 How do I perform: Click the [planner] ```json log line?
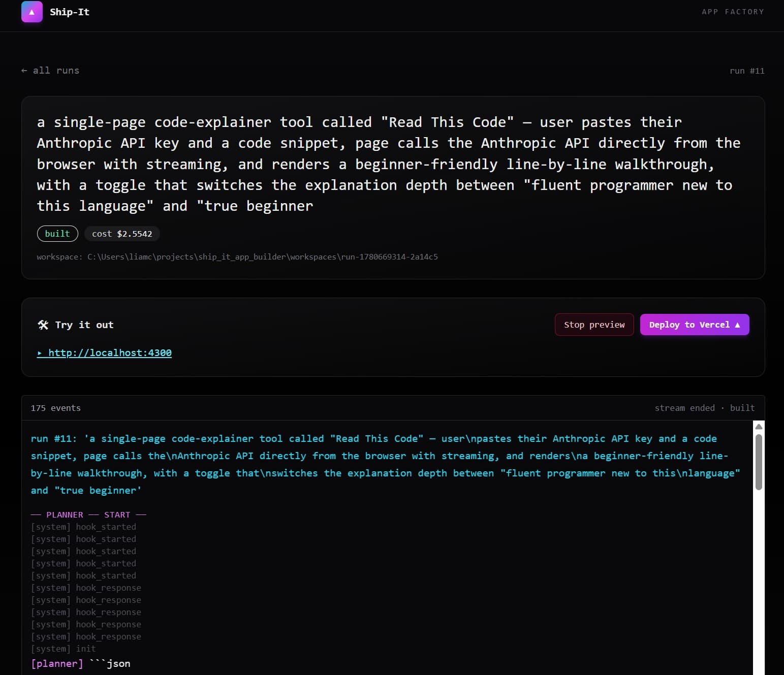pos(81,664)
